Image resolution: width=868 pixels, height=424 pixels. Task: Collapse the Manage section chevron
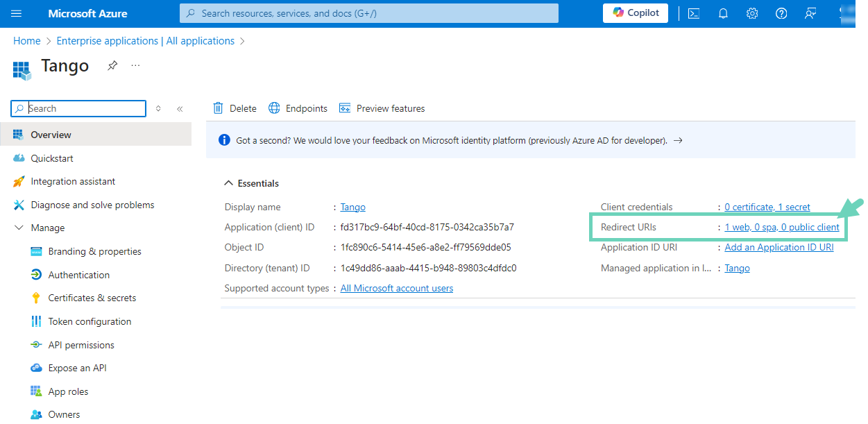19,228
